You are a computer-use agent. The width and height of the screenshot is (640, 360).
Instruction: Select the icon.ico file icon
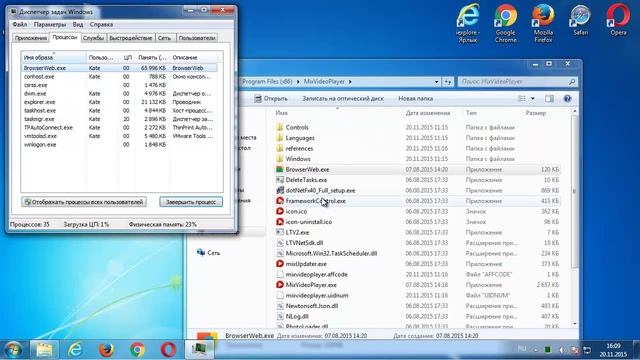[280, 211]
